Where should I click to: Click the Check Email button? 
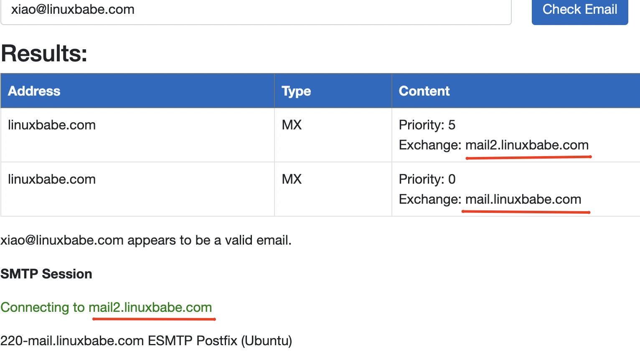click(x=579, y=10)
